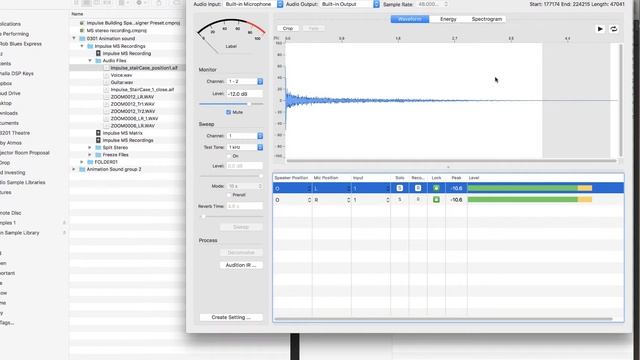Collapse the Impulse MS Recordings folder
The width and height of the screenshot is (640, 360).
[82, 46]
